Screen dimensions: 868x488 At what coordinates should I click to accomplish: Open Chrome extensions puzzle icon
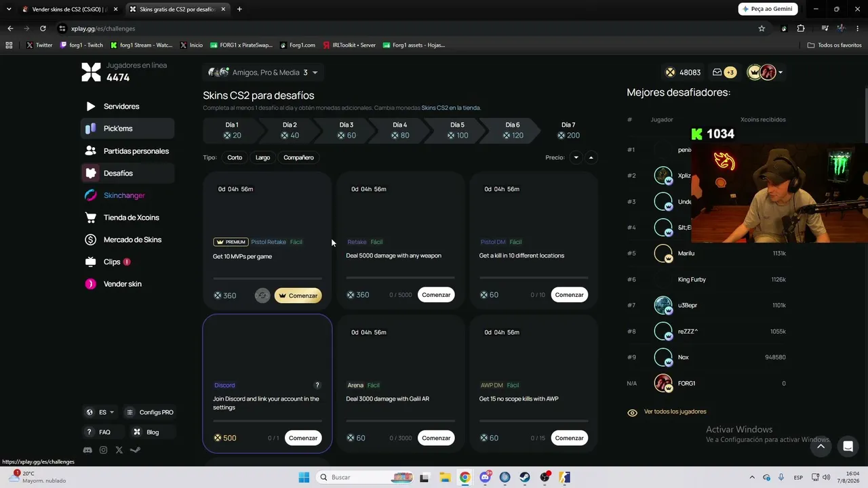tap(801, 28)
